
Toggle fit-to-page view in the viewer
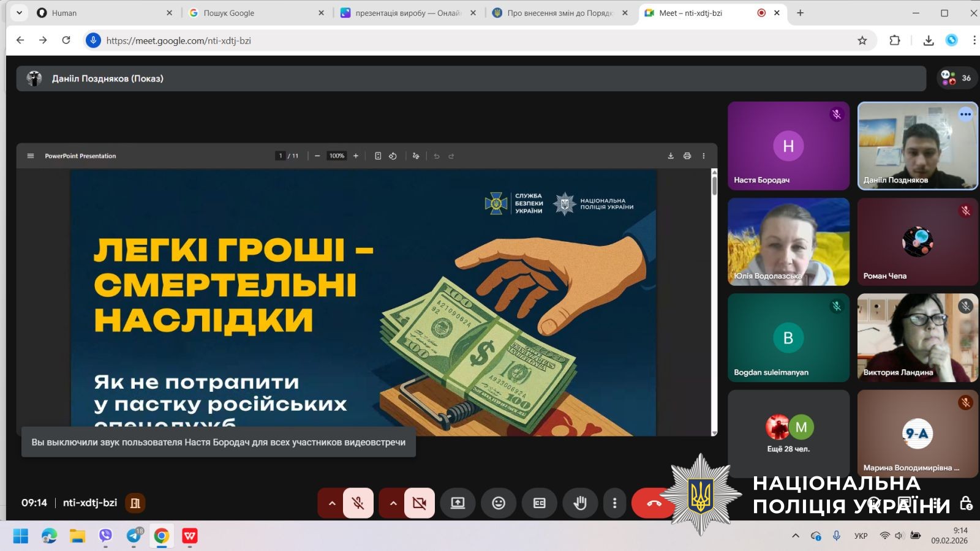click(x=377, y=156)
